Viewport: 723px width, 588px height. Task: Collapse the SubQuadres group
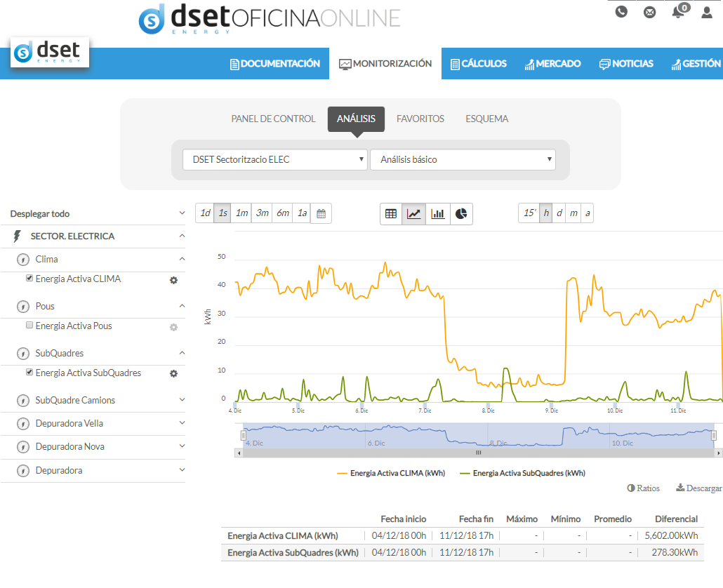[182, 353]
